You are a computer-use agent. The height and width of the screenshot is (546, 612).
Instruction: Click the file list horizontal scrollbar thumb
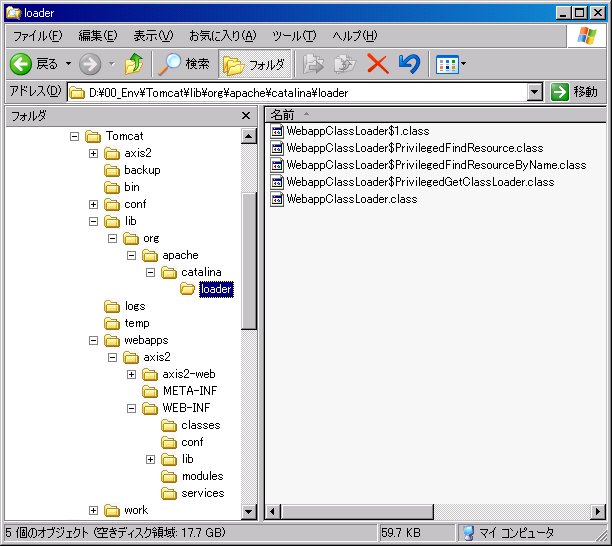coord(357,512)
